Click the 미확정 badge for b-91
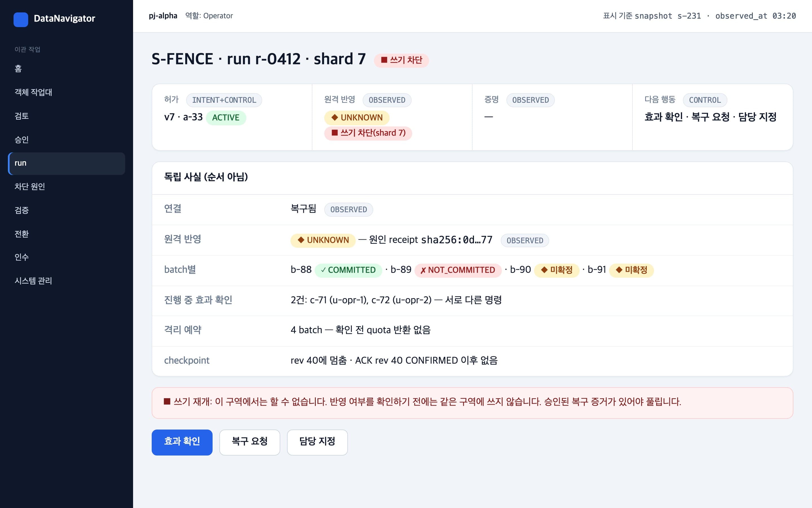 (x=632, y=270)
